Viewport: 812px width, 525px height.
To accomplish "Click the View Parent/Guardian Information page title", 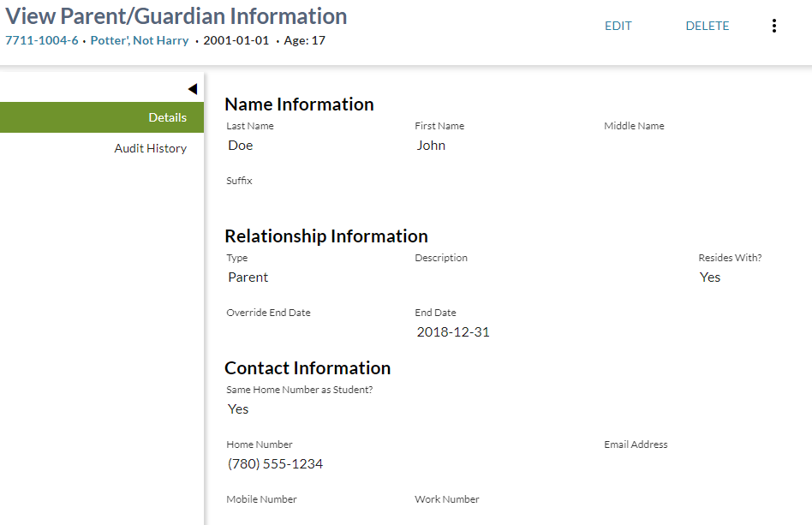I will tap(176, 16).
